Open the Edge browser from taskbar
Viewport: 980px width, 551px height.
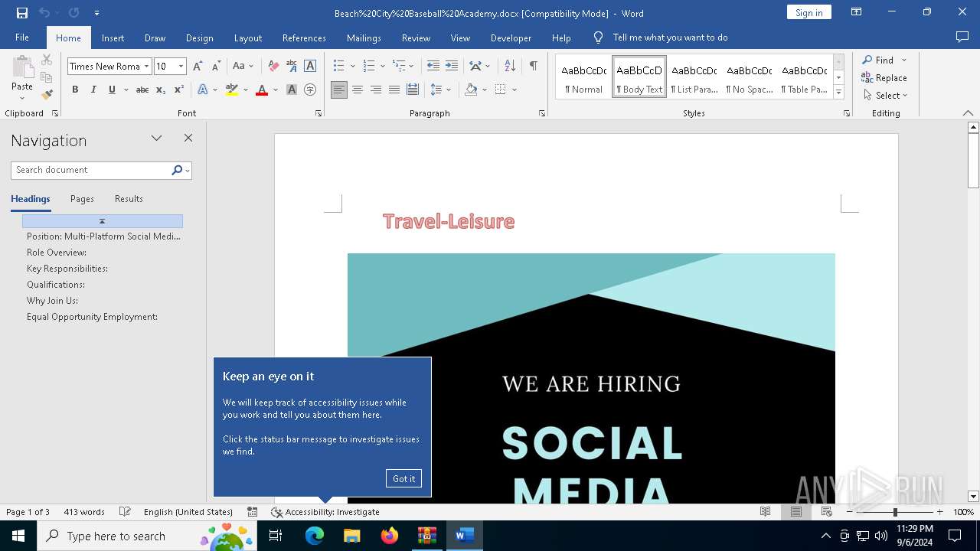pyautogui.click(x=315, y=536)
